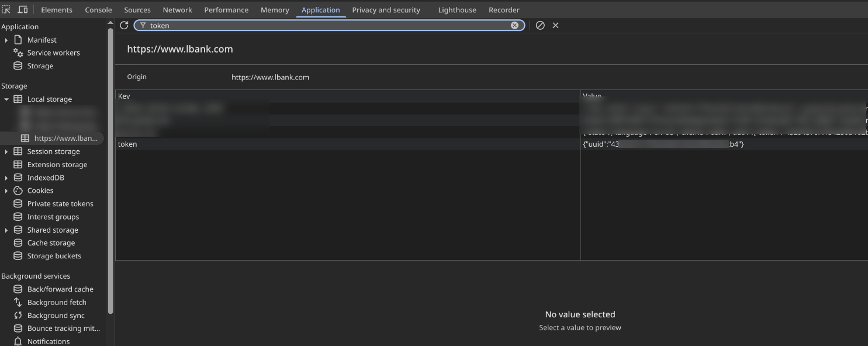This screenshot has width=868, height=346.
Task: Expand the Cookies tree node
Action: tap(6, 191)
